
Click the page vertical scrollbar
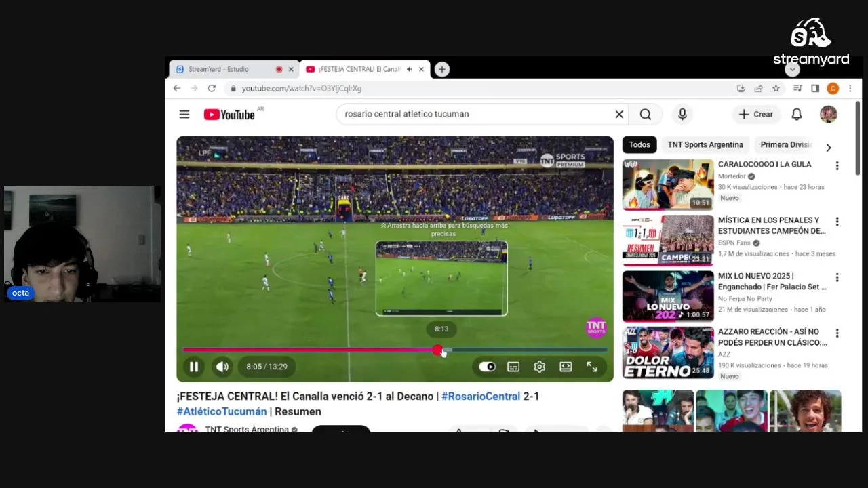[x=858, y=139]
